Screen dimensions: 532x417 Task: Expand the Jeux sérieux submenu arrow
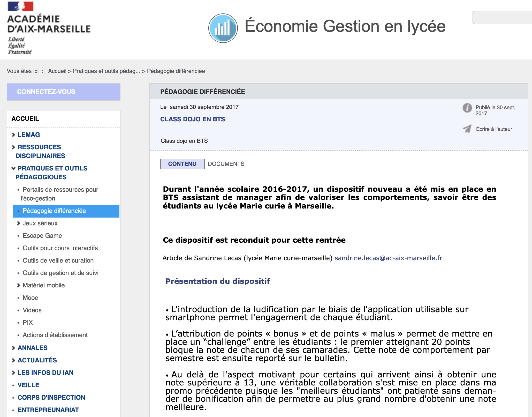coord(18,223)
